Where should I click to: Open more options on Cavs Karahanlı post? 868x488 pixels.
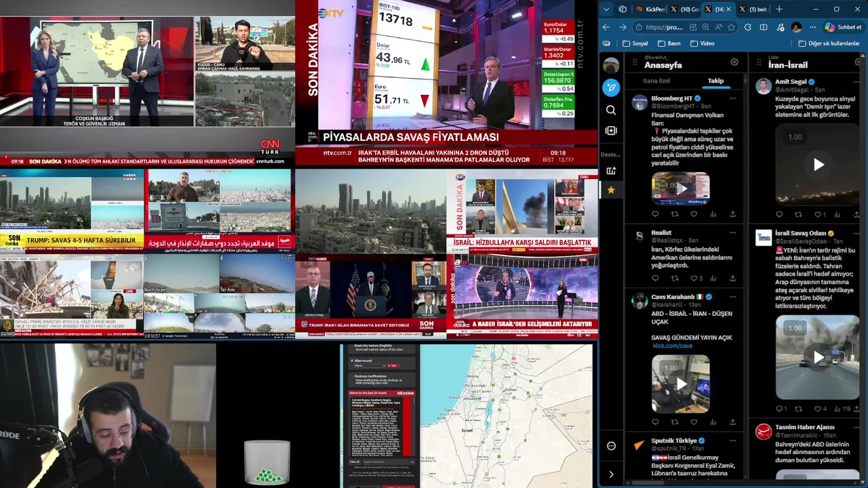click(732, 297)
